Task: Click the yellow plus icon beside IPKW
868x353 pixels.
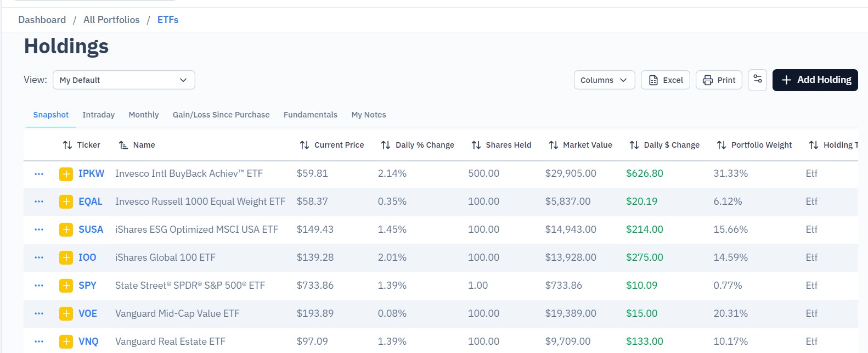Action: pos(66,174)
